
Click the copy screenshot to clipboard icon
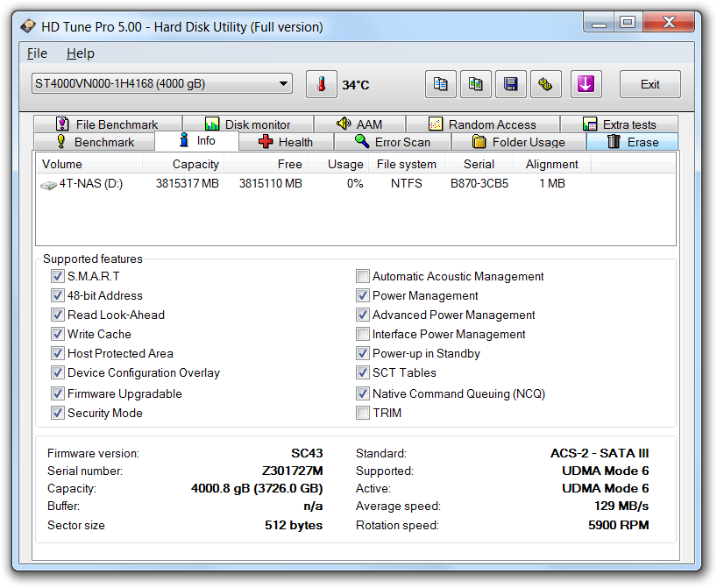(x=475, y=85)
